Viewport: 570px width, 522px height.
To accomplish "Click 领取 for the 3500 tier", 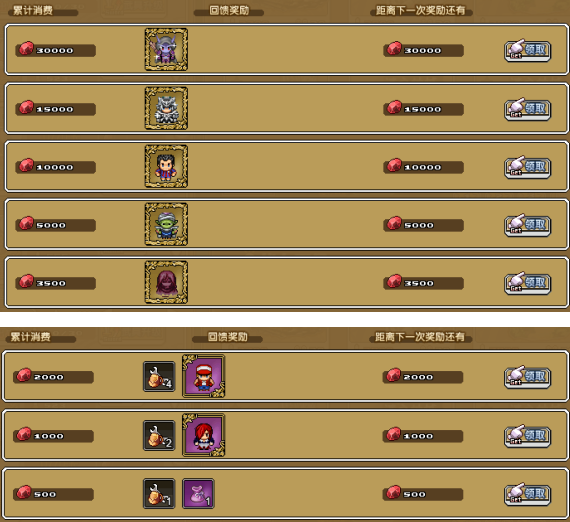I will pos(527,283).
